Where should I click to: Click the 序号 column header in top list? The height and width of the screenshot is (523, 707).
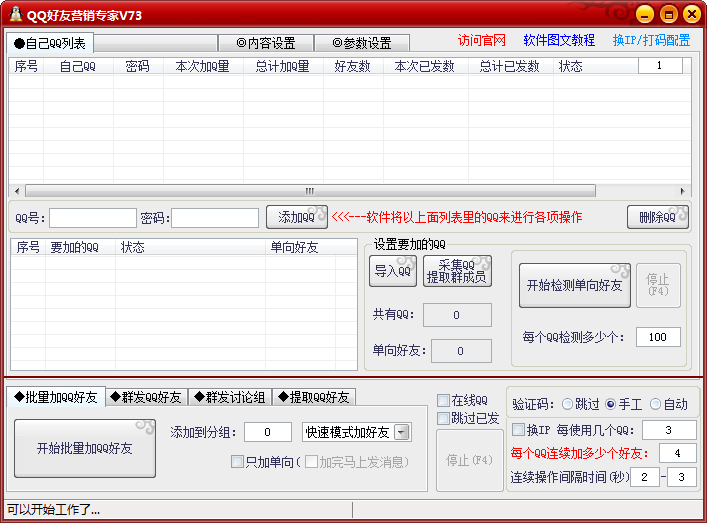(26, 66)
